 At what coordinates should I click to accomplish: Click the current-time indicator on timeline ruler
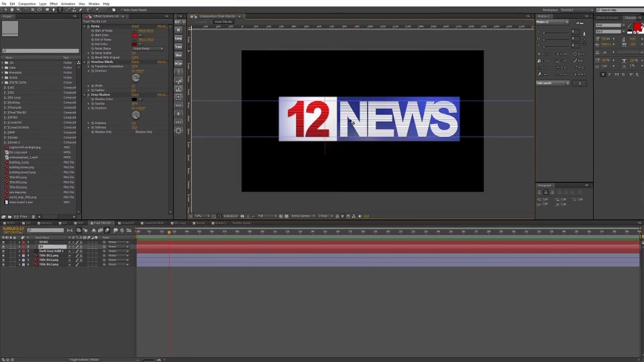[169, 233]
